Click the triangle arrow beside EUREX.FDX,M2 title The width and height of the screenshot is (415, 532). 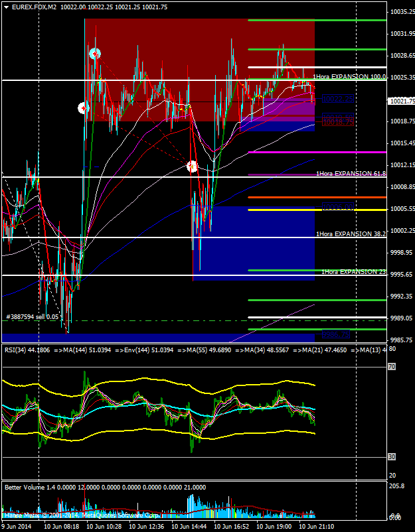coord(5,6)
